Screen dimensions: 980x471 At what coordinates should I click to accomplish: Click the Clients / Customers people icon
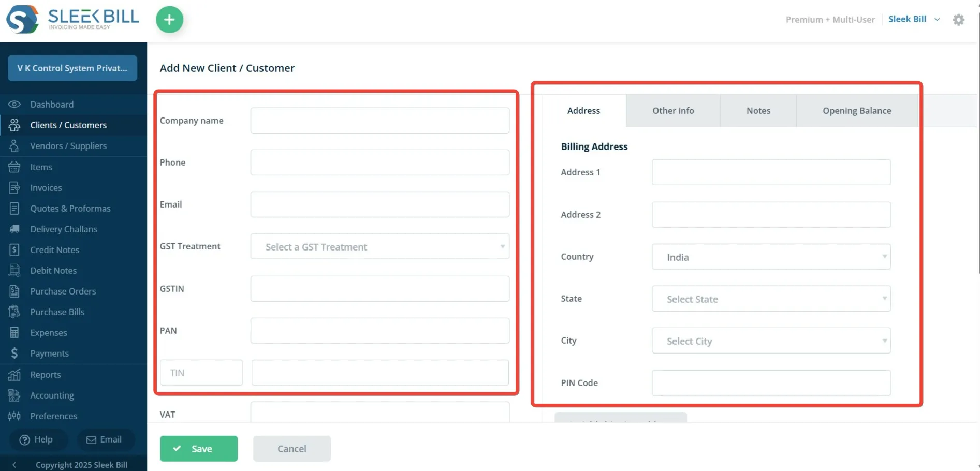tap(14, 125)
